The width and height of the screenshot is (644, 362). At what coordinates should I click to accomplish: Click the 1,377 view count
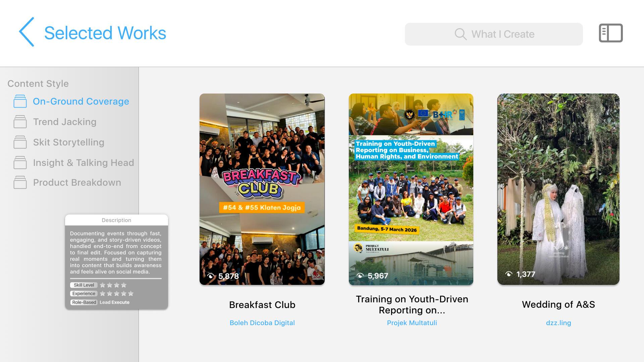click(x=526, y=274)
